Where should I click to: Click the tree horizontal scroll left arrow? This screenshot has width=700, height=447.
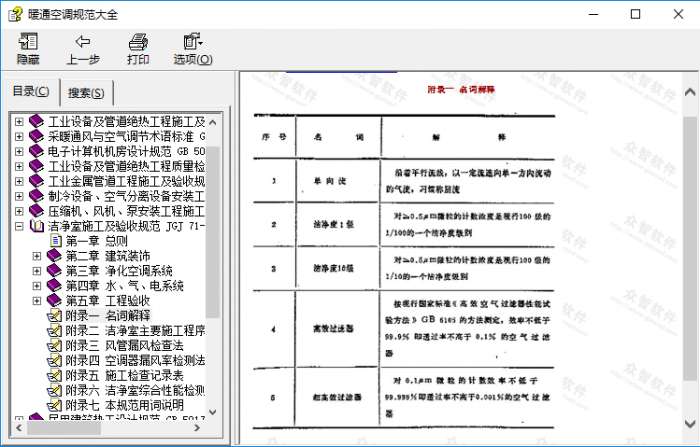tap(19, 428)
